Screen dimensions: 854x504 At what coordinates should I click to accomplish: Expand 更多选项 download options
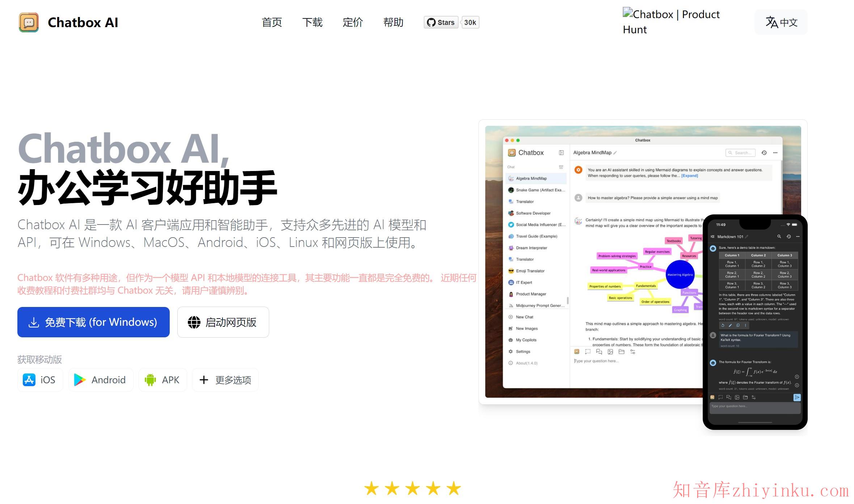[x=225, y=380]
